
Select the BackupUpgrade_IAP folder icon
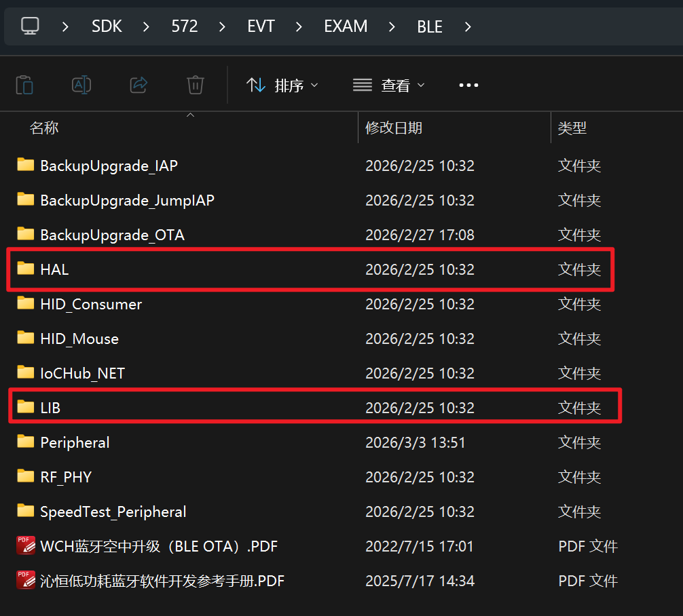[x=26, y=165]
